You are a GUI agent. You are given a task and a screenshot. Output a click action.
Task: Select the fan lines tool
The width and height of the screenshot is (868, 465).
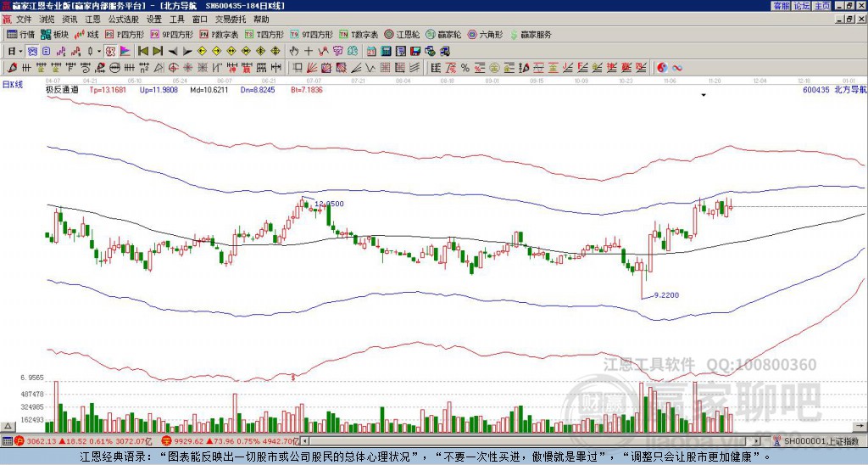[x=312, y=68]
